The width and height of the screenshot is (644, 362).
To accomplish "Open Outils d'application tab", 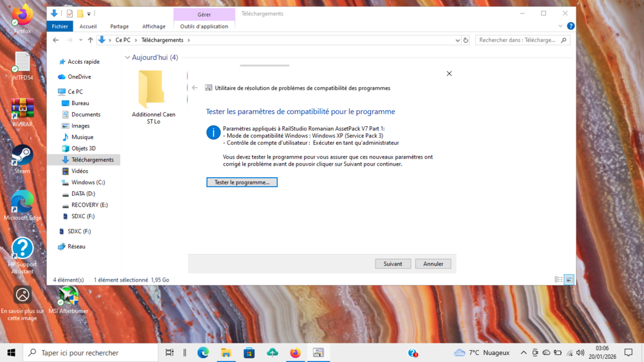I will click(204, 26).
